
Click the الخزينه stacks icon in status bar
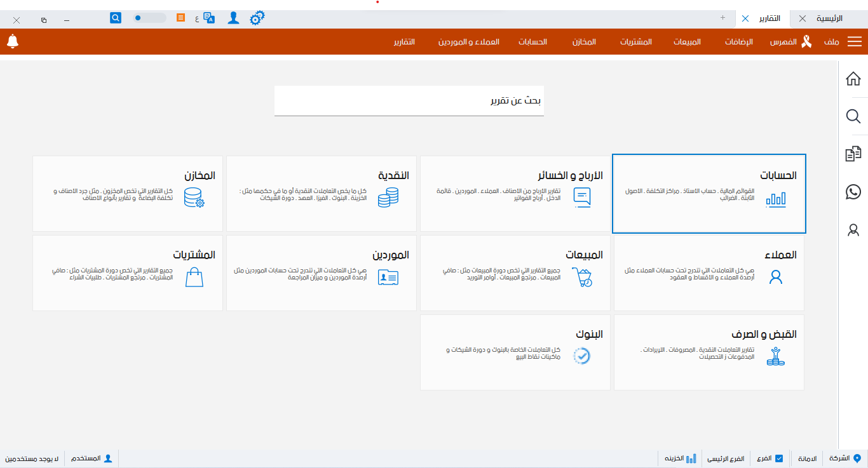[691, 458]
